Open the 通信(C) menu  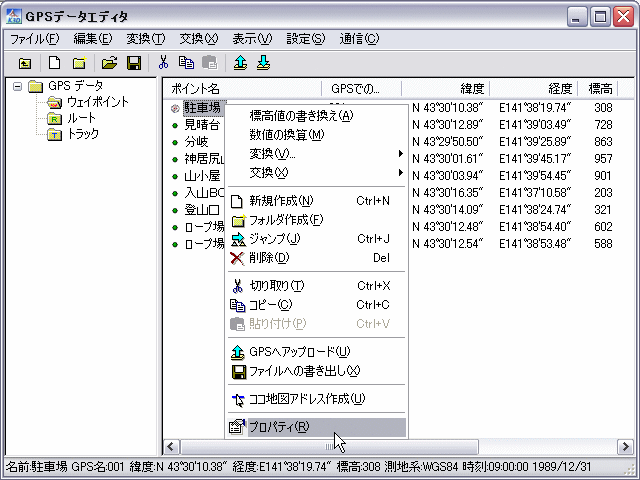pos(359,39)
